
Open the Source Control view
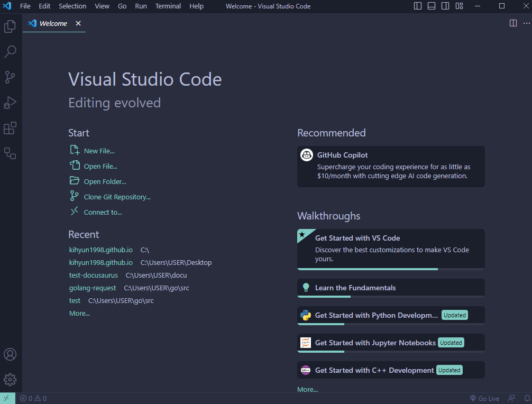pos(10,77)
